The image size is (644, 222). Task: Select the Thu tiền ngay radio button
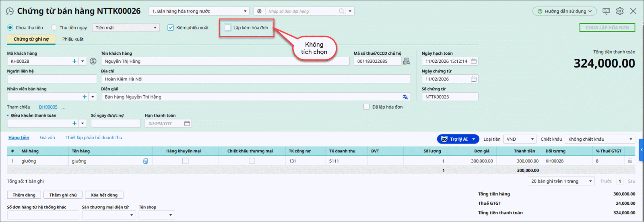54,28
